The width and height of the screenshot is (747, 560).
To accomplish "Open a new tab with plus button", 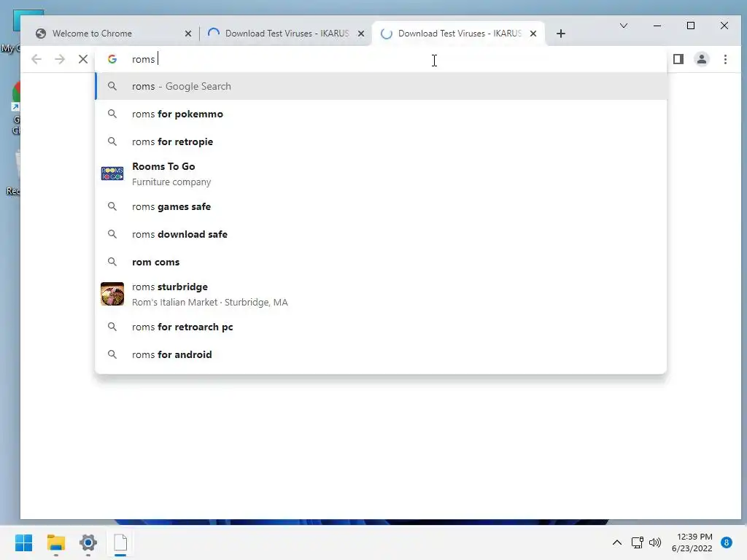I will click(561, 34).
